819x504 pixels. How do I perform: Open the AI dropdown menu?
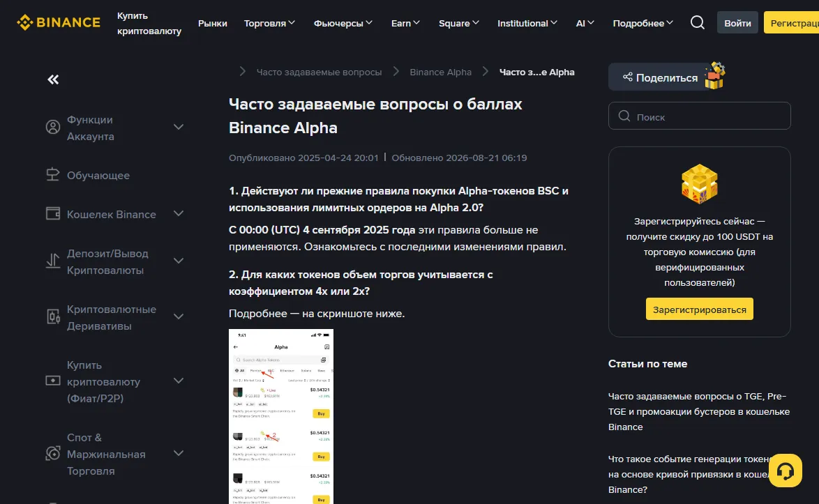tap(585, 23)
